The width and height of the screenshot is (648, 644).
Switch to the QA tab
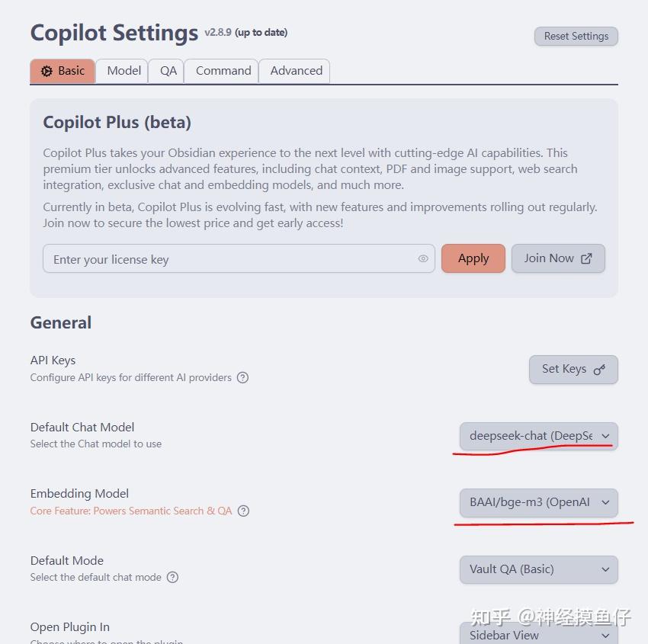coord(165,70)
